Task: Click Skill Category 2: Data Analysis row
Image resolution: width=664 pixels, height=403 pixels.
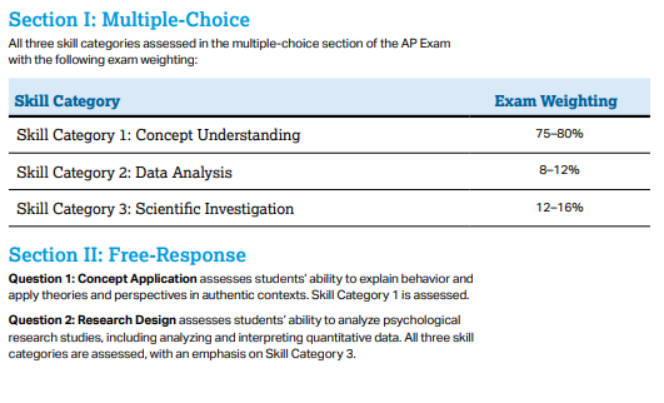Action: coord(329,172)
